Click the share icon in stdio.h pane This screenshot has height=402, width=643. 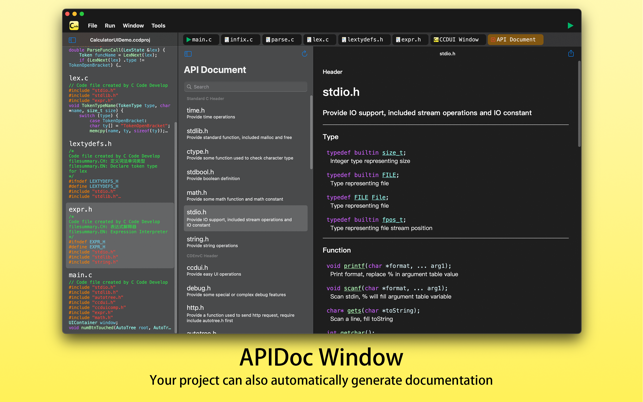tap(571, 53)
